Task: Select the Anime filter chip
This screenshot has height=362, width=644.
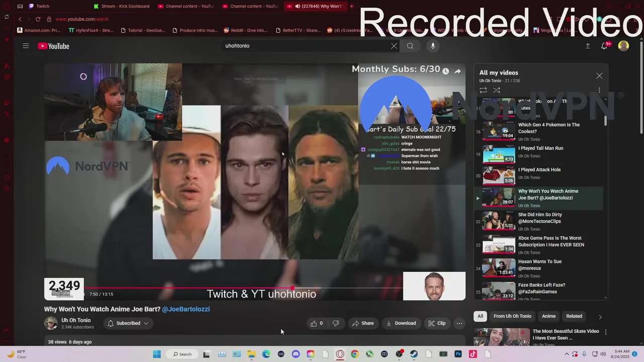Action: [548, 316]
